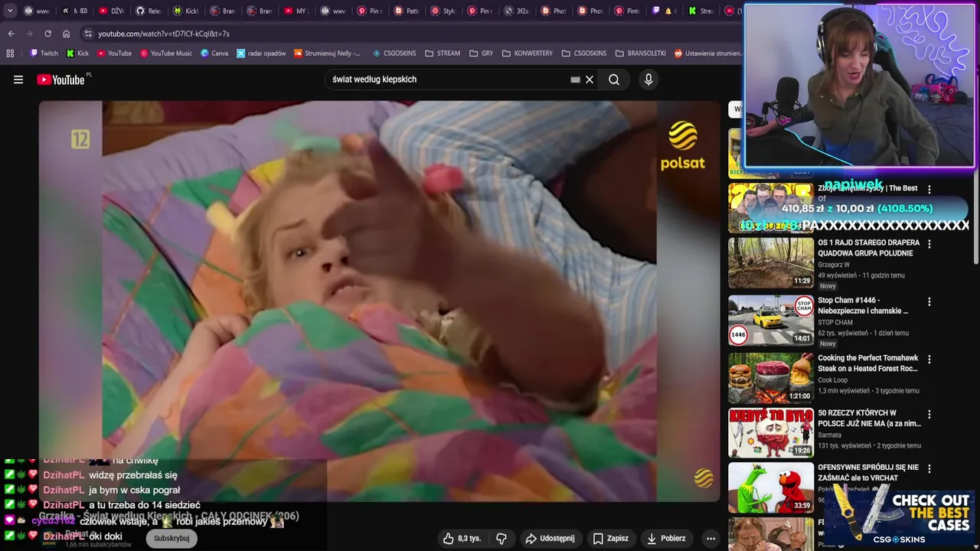Open the Twitch bookmark

pyautogui.click(x=44, y=54)
